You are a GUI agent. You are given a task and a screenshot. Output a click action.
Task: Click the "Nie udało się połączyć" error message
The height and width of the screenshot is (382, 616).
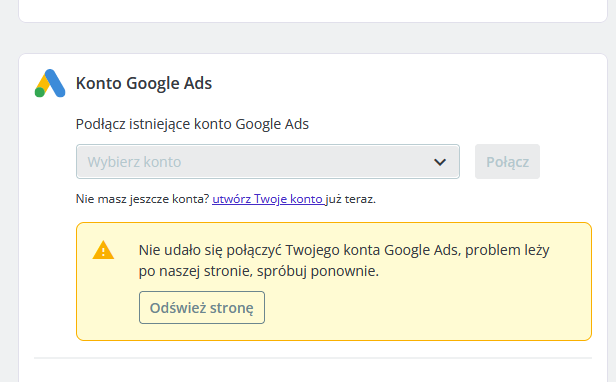tap(344, 261)
